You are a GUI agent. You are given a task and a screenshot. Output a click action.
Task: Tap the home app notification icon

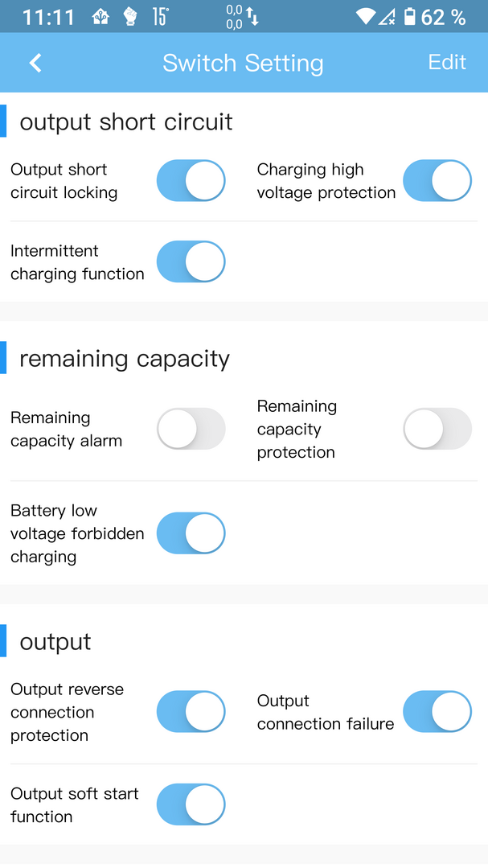click(x=100, y=17)
